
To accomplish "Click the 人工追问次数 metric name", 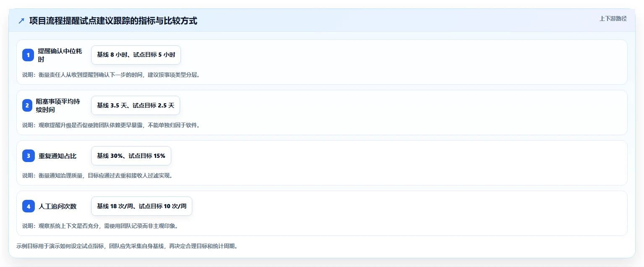I will pos(58,206).
